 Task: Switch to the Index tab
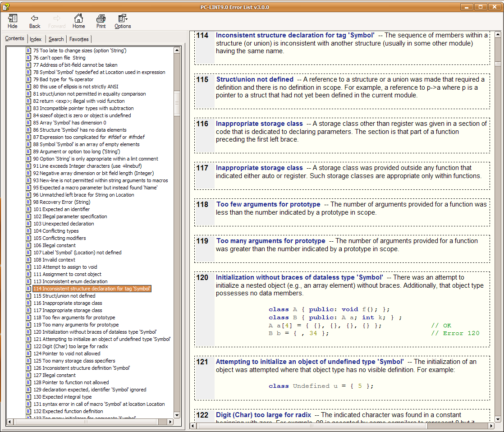[36, 39]
